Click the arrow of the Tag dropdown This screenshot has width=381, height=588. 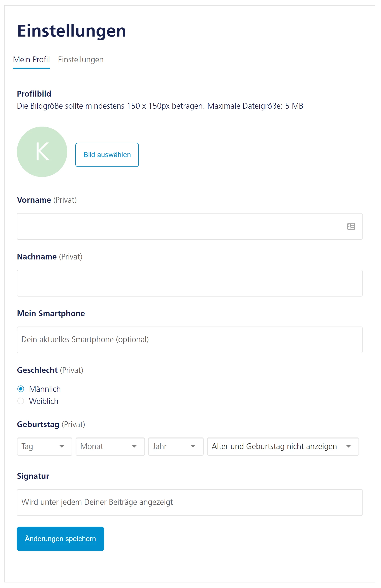pos(61,446)
